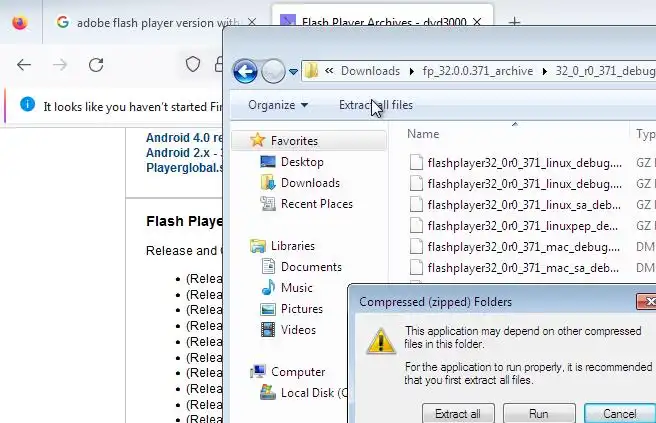This screenshot has width=656, height=423.
Task: Open Videos library
Action: point(298,330)
